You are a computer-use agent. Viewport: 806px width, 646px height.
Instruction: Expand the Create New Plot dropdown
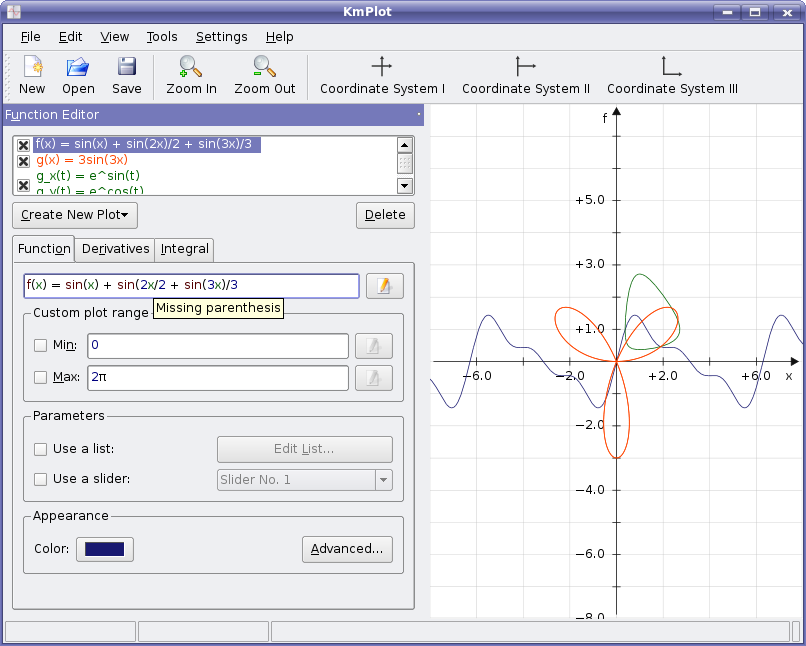click(75, 215)
